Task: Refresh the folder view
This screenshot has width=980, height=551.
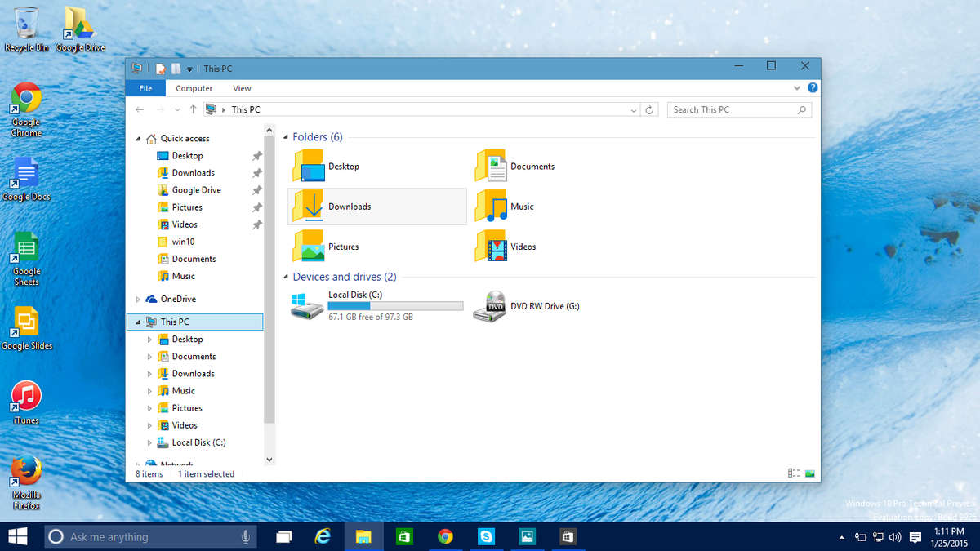Action: point(649,109)
